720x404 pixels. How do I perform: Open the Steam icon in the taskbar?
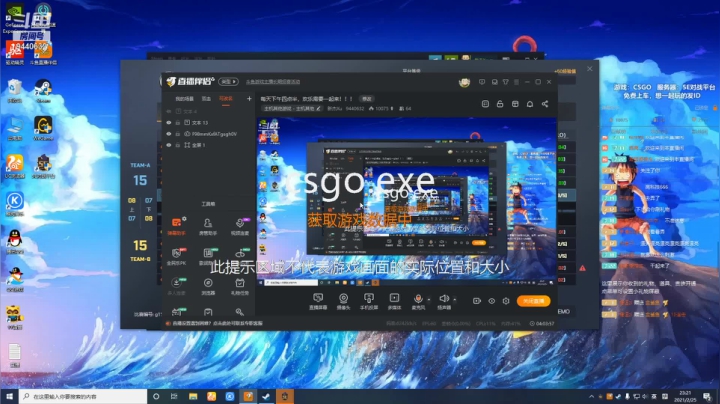point(266,396)
